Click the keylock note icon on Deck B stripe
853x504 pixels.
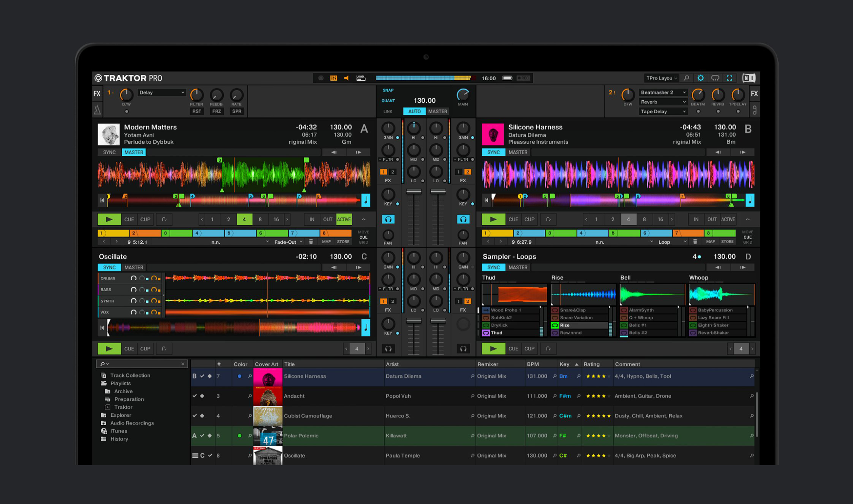click(x=751, y=200)
